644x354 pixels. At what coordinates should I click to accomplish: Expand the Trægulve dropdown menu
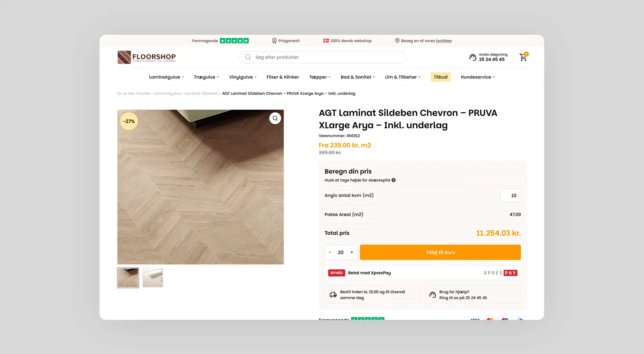[206, 77]
